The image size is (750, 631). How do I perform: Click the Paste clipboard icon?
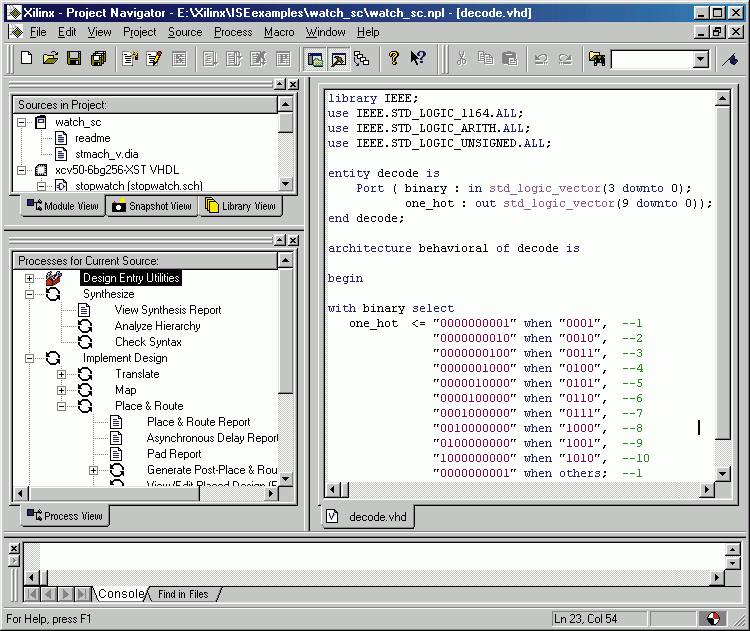[510, 59]
